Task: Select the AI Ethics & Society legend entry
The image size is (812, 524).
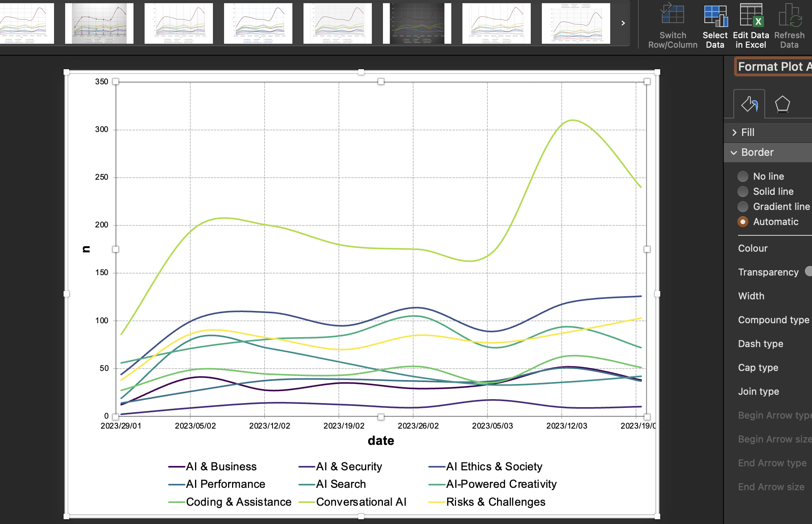Action: tap(485, 466)
